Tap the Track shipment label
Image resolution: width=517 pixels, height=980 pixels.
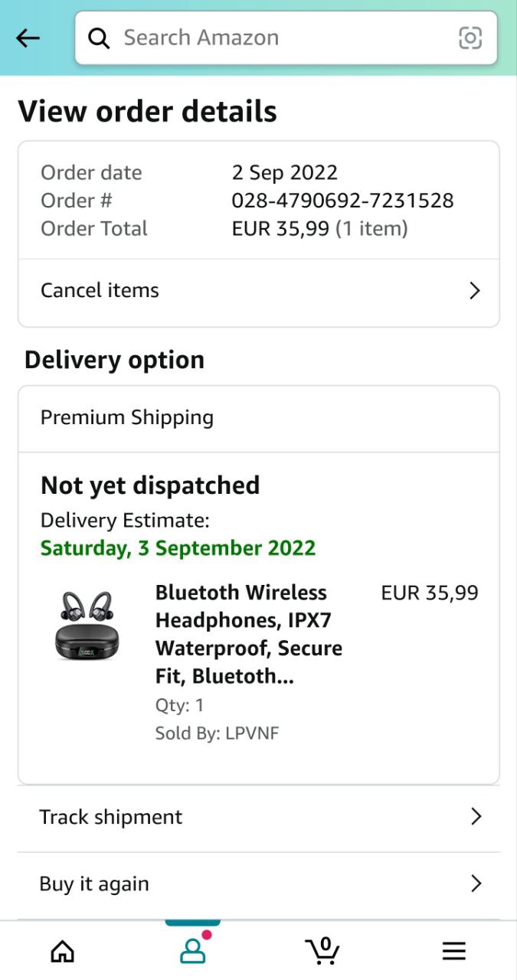[111, 817]
